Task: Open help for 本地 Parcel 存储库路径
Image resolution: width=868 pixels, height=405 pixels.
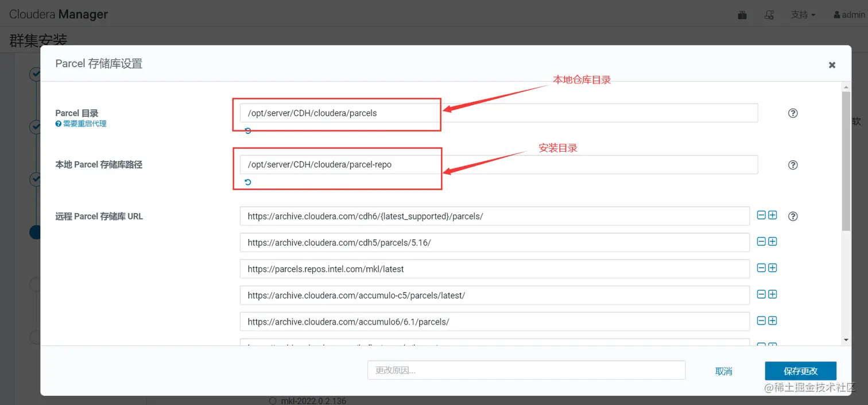Action: (x=793, y=165)
